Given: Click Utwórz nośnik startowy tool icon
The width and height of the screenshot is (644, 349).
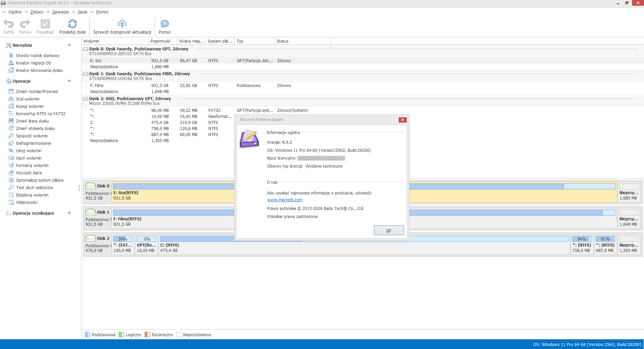Looking at the screenshot, I should click(11, 55).
